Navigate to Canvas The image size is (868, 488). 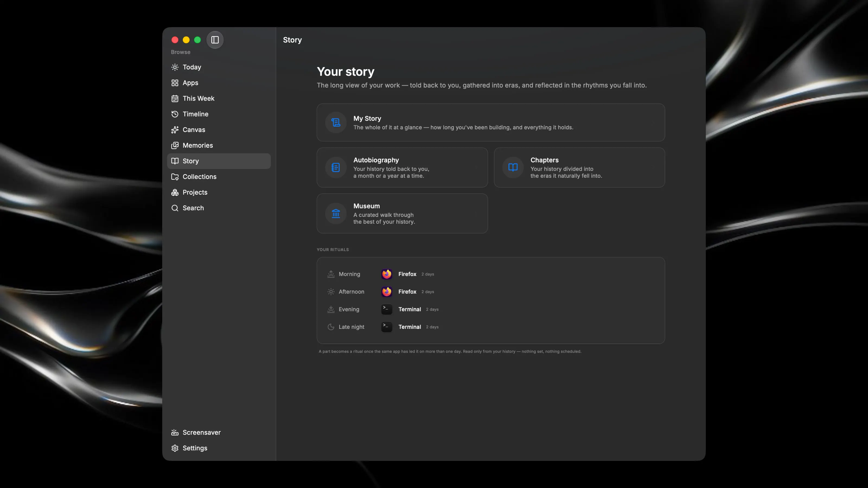(x=219, y=130)
